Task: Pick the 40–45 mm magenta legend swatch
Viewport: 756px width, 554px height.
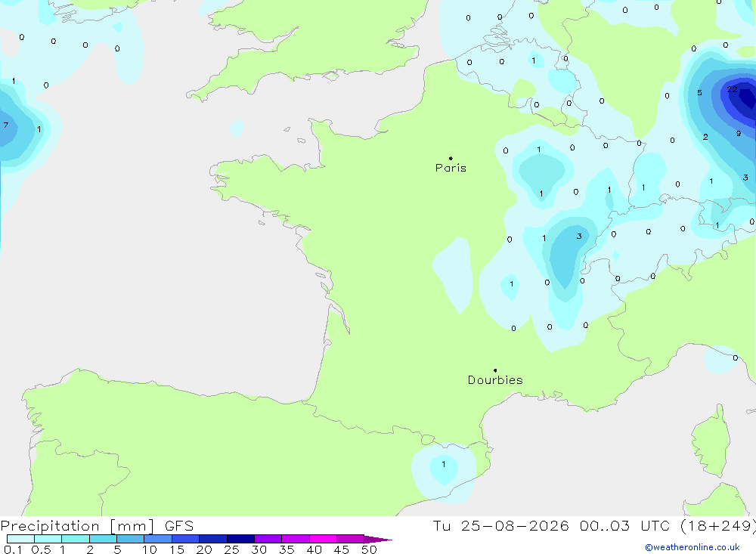Action: [x=323, y=539]
